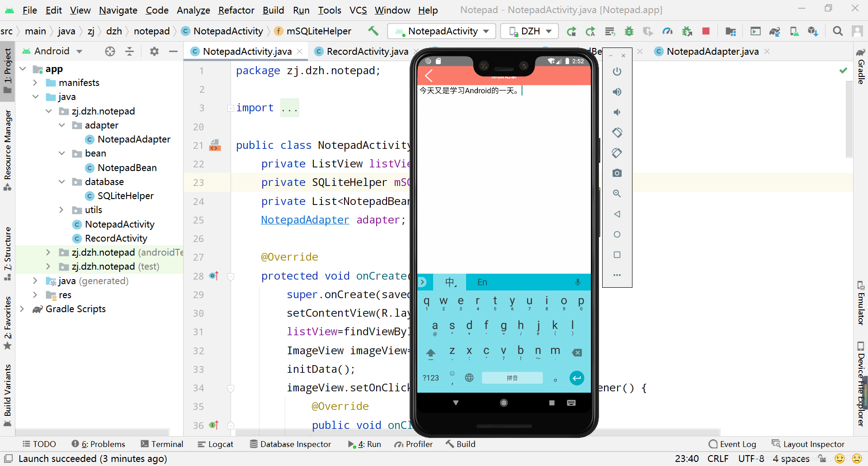
Task: Switch keyboard to Chinese 中 input mode
Action: coord(450,282)
